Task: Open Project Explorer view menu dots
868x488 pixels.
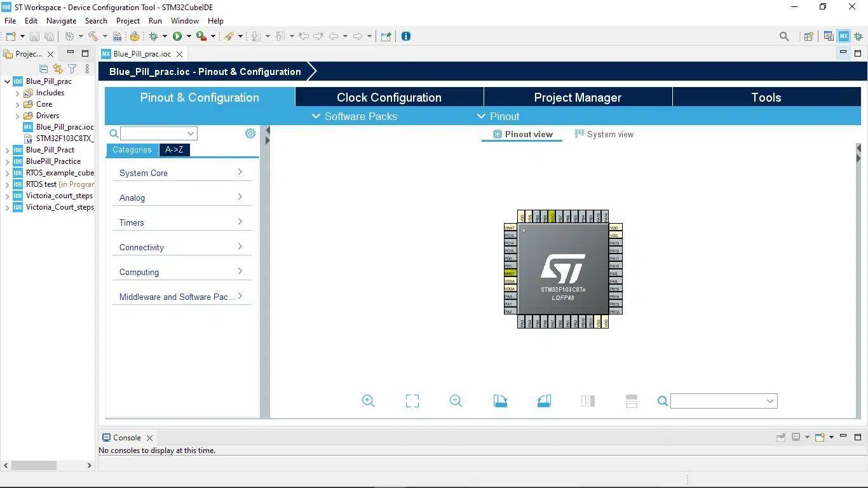Action: click(87, 69)
